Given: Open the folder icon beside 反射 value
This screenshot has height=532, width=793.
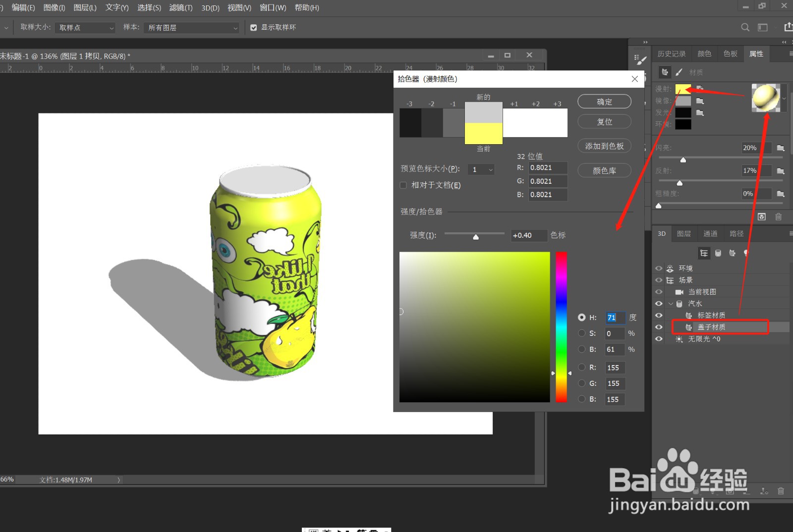Looking at the screenshot, I should [x=781, y=171].
